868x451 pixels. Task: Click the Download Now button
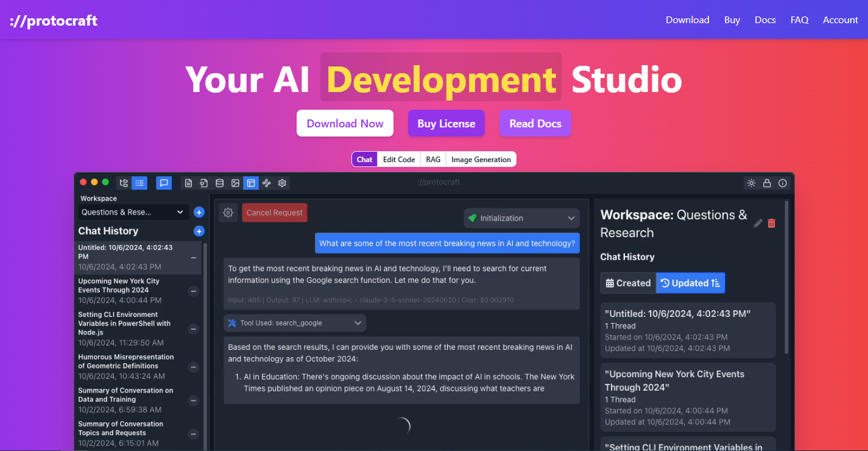[345, 123]
